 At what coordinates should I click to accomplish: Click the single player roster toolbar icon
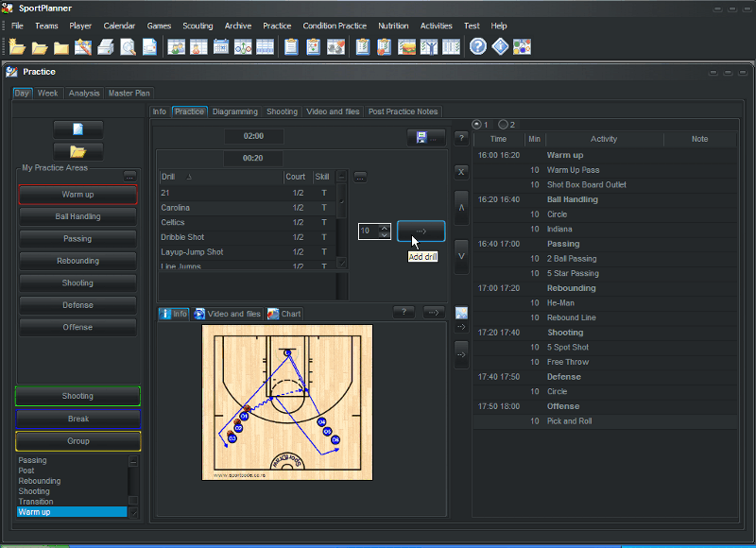click(x=198, y=47)
